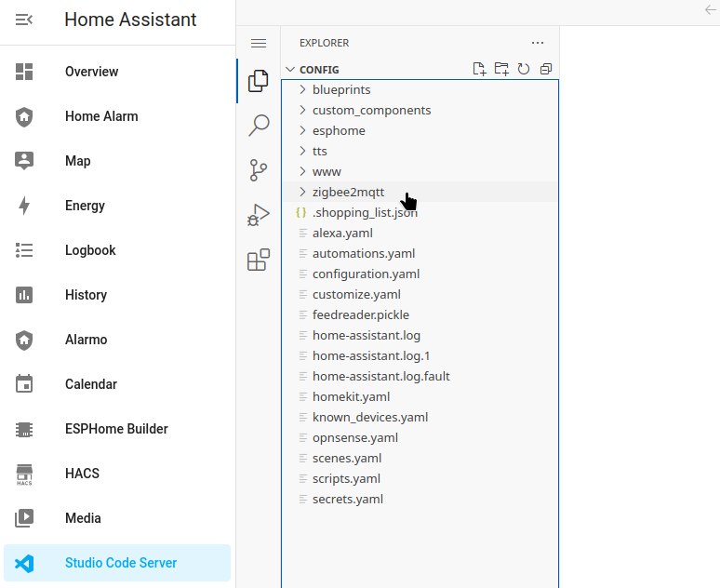Open the Logbook list icon
This screenshot has width=720, height=588.
(x=24, y=250)
